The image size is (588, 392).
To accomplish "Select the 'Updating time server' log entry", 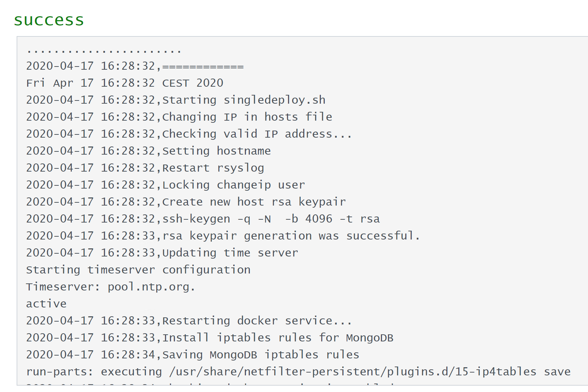I will (162, 253).
